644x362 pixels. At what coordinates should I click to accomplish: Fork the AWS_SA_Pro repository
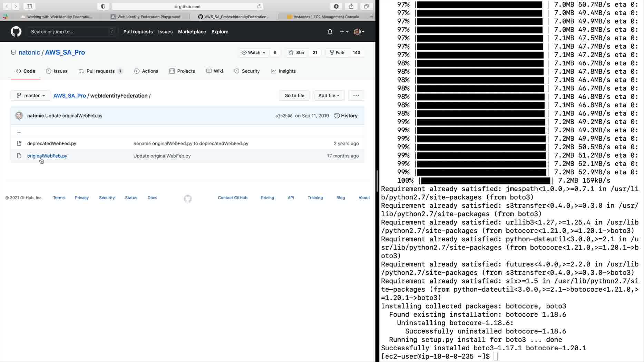[x=337, y=52]
